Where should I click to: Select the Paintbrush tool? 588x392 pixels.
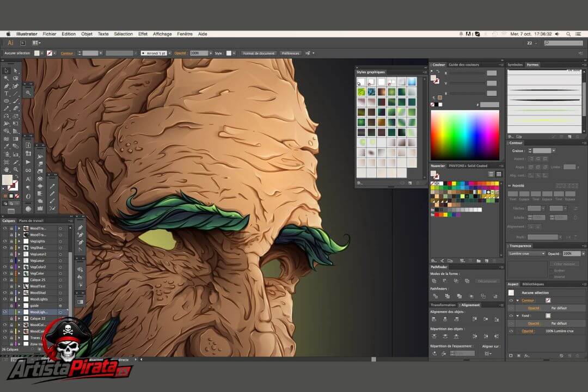[15, 101]
